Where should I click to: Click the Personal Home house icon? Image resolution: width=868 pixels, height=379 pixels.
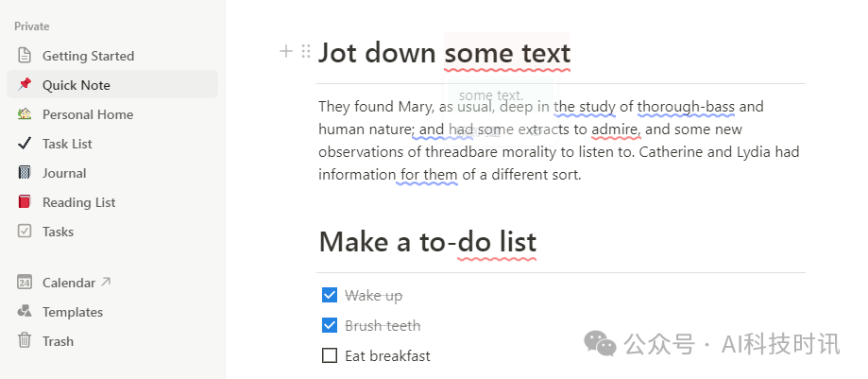coord(25,114)
